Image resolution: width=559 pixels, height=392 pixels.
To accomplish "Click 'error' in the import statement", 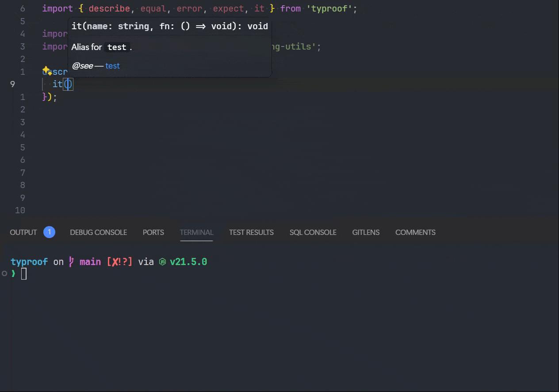I will pos(190,8).
